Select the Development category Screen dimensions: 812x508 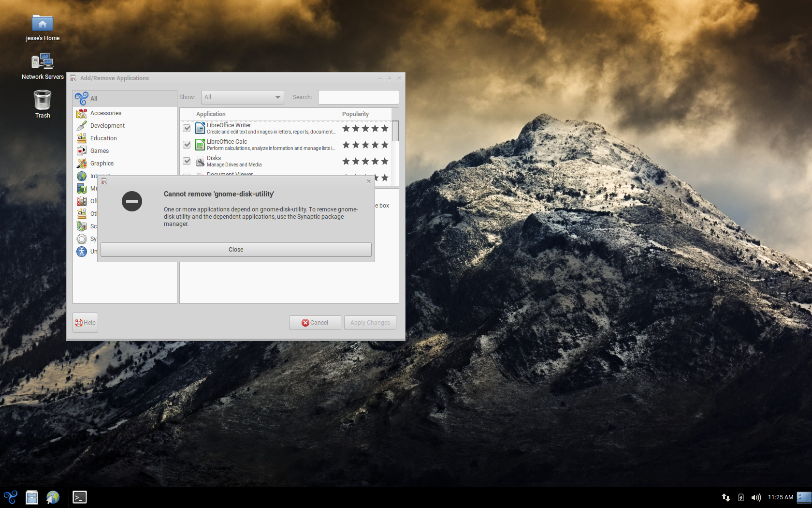tap(107, 126)
